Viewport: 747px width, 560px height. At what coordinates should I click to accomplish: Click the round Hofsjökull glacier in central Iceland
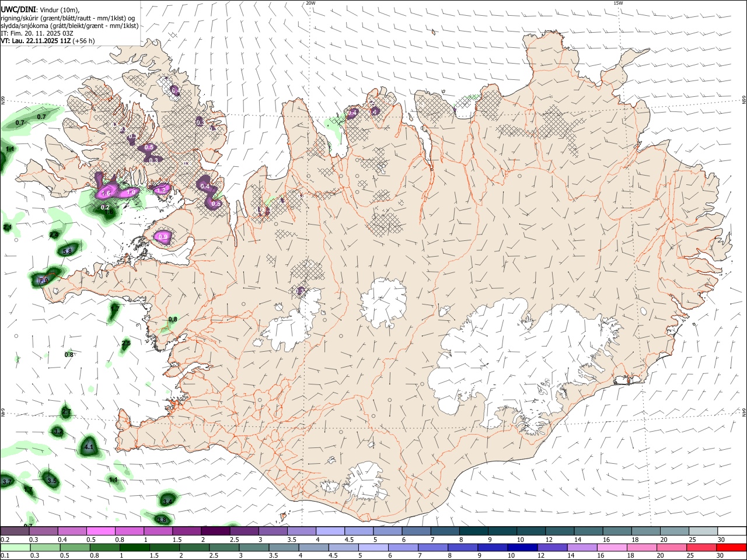[x=383, y=303]
